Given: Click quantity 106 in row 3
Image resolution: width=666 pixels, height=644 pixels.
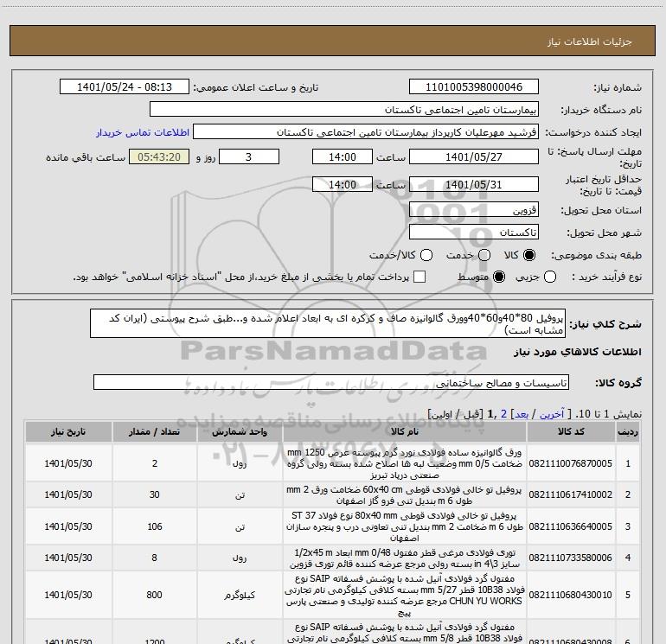Looking at the screenshot, I should pos(155,526).
